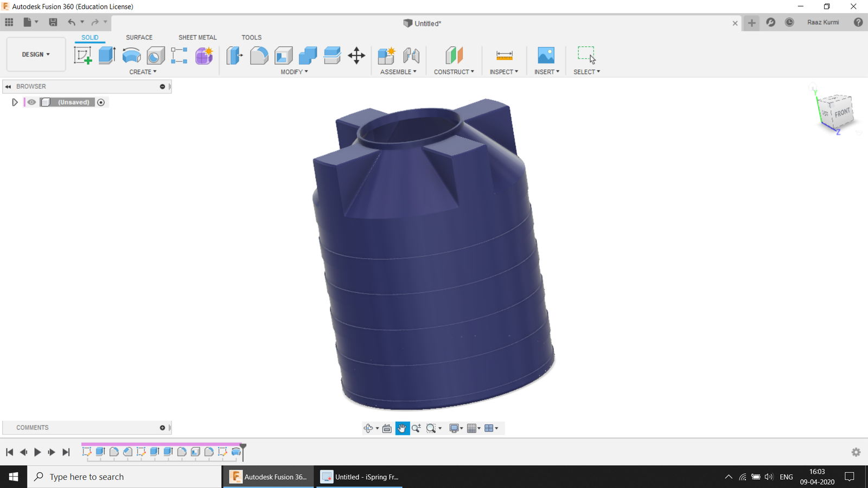Screen dimensions: 868x488
Task: Select the Hole tool
Action: pos(156,55)
